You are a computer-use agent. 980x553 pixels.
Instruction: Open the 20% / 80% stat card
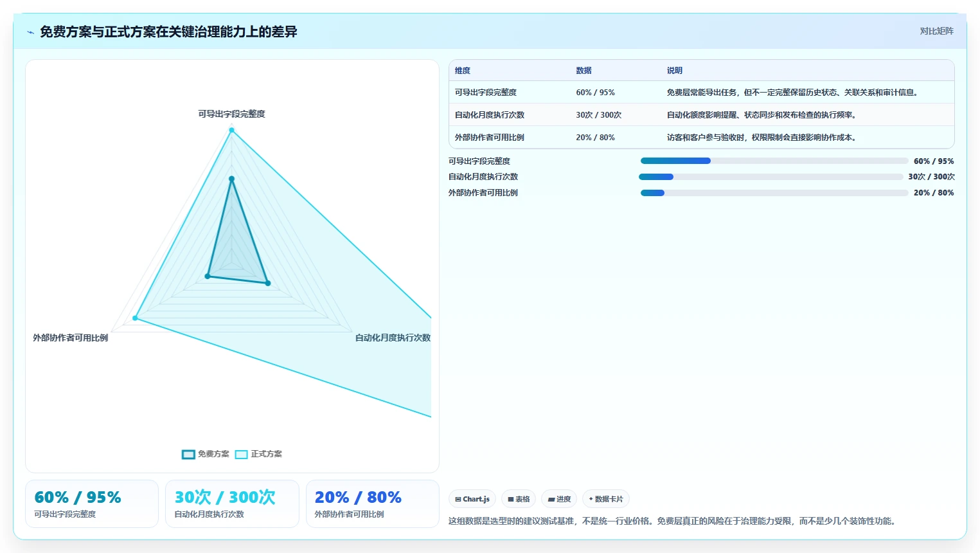tap(373, 504)
